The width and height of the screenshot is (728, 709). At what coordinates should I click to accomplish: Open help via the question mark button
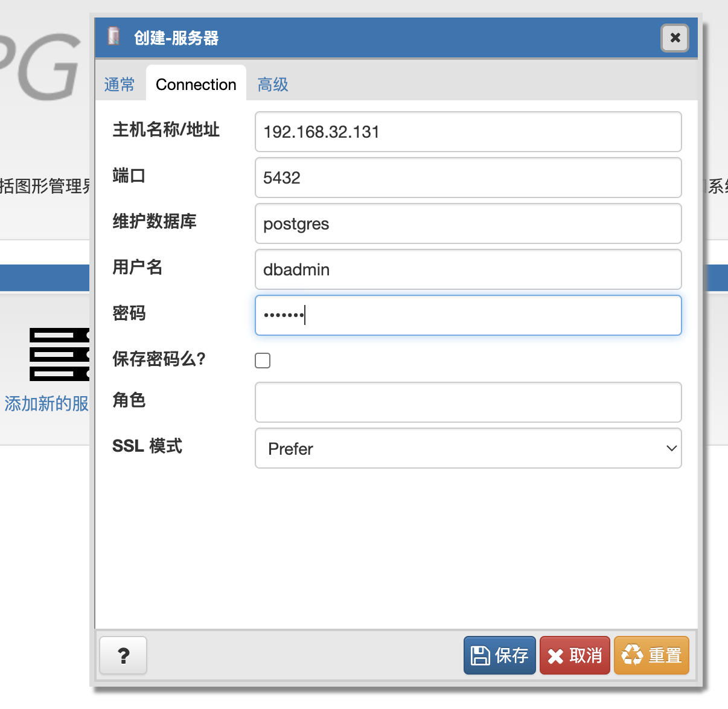pyautogui.click(x=123, y=655)
